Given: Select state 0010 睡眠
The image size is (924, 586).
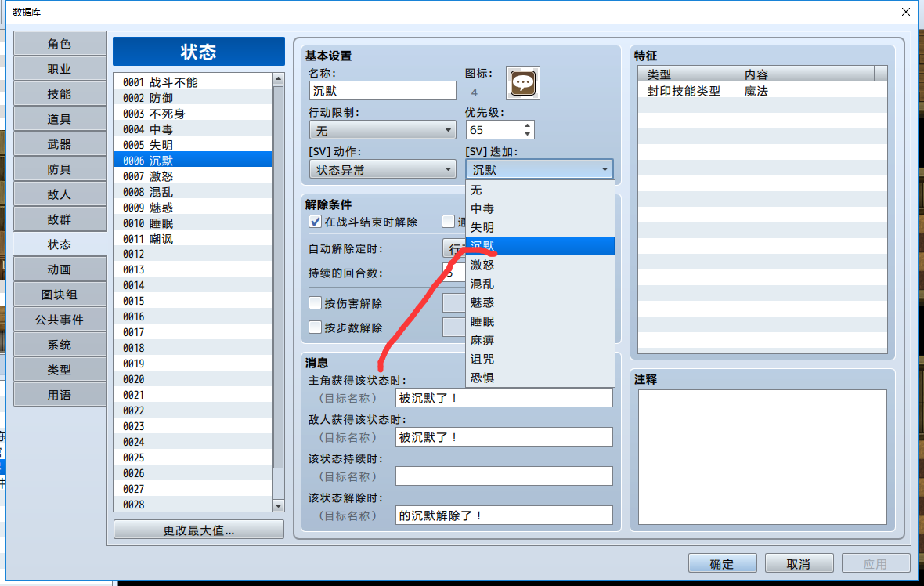Looking at the screenshot, I should click(193, 222).
